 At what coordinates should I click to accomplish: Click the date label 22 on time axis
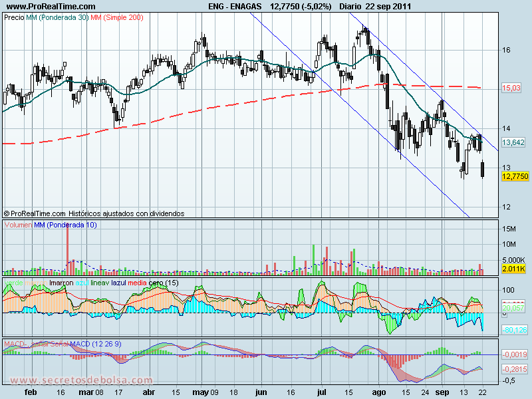[x=483, y=392]
